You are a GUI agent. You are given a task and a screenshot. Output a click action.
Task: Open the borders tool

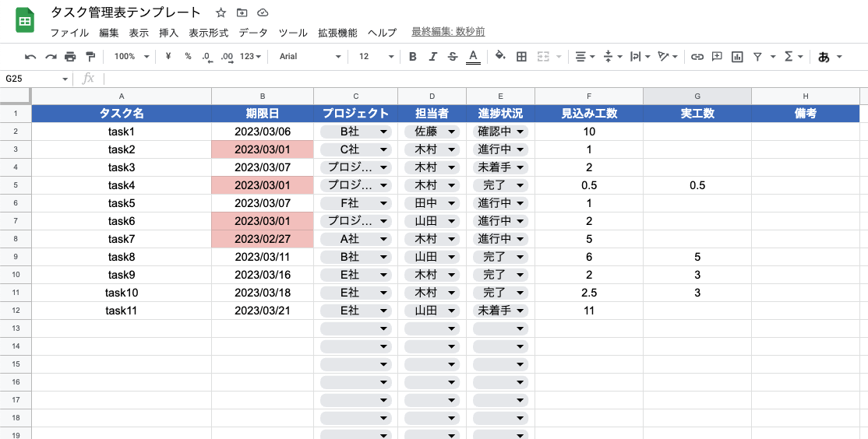coord(521,57)
